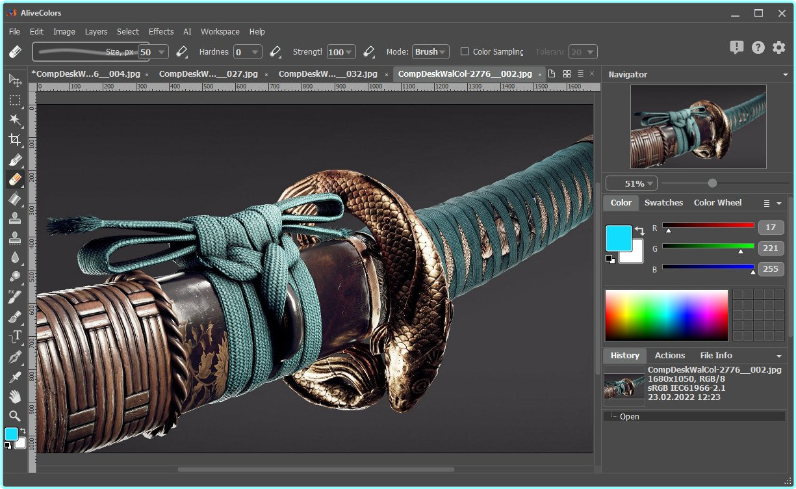Expand the 51% zoom level dropdown

pyautogui.click(x=634, y=183)
